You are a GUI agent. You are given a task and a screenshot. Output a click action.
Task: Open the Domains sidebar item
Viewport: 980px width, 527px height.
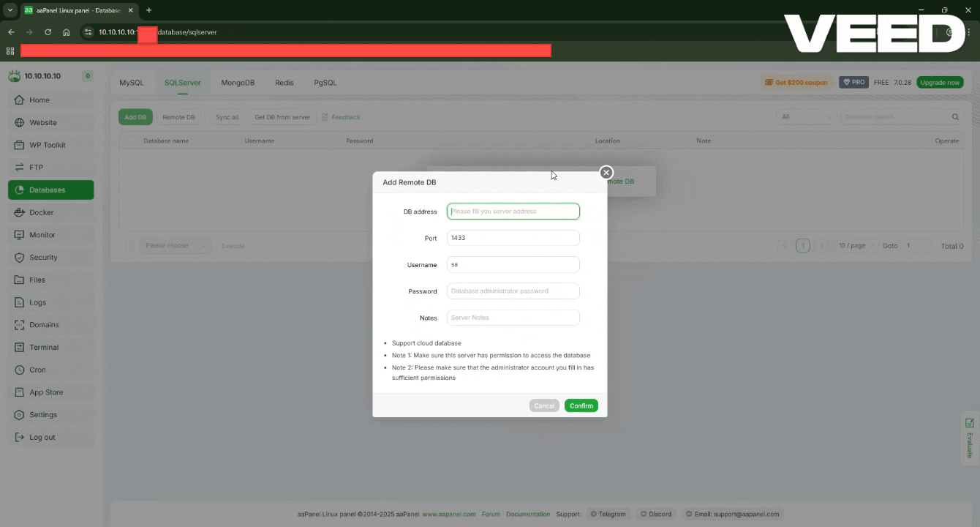coord(50,325)
